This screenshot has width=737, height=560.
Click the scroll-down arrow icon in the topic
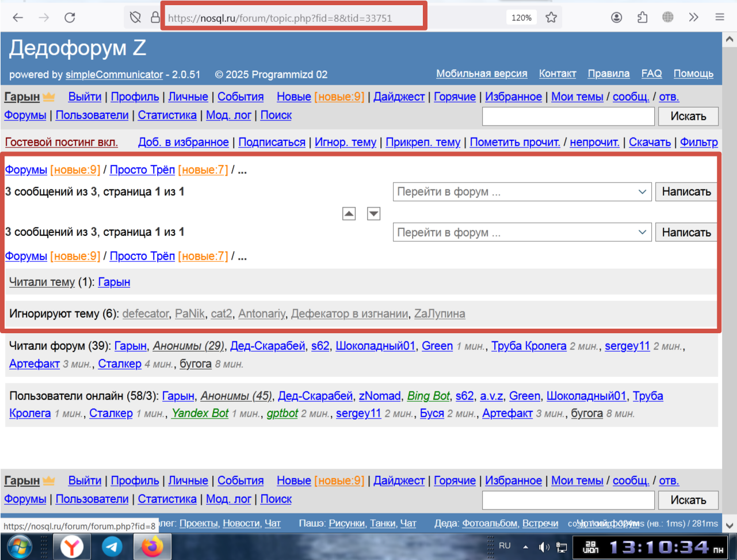pyautogui.click(x=374, y=214)
